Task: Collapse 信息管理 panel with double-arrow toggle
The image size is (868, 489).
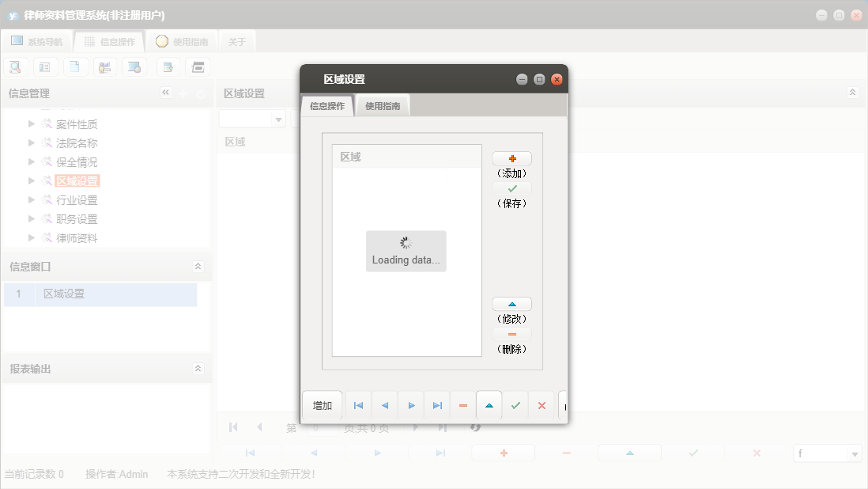Action: [x=166, y=93]
